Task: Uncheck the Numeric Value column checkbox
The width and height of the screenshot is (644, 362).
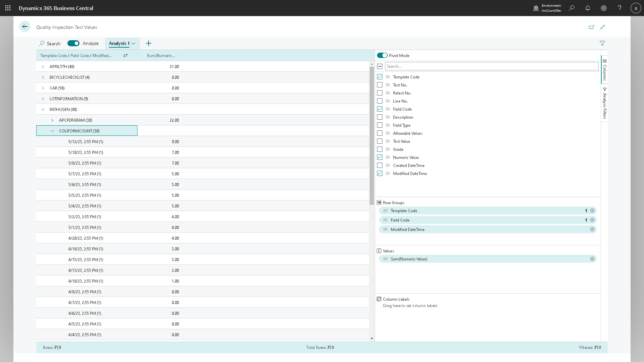Action: point(380,158)
